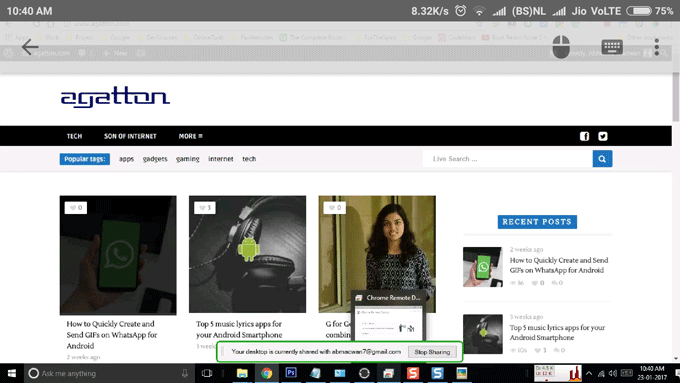Click '2 weeks ago' in recent posts
The image size is (680, 383).
pos(526,249)
